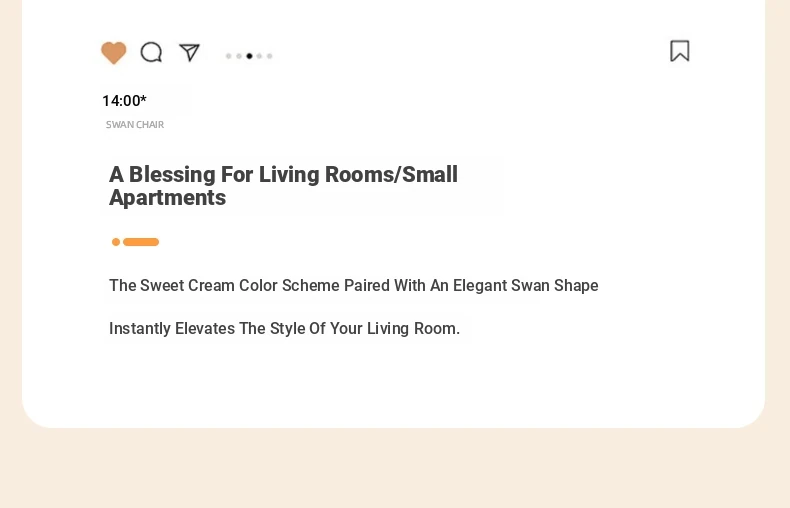Click the word Apartments in the title
This screenshot has width=790, height=508.
tap(167, 198)
